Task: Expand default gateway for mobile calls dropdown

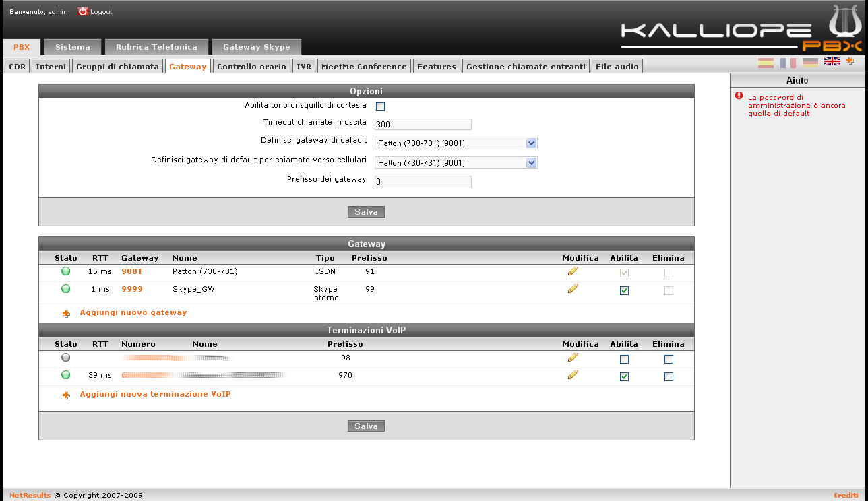Action: click(x=456, y=163)
